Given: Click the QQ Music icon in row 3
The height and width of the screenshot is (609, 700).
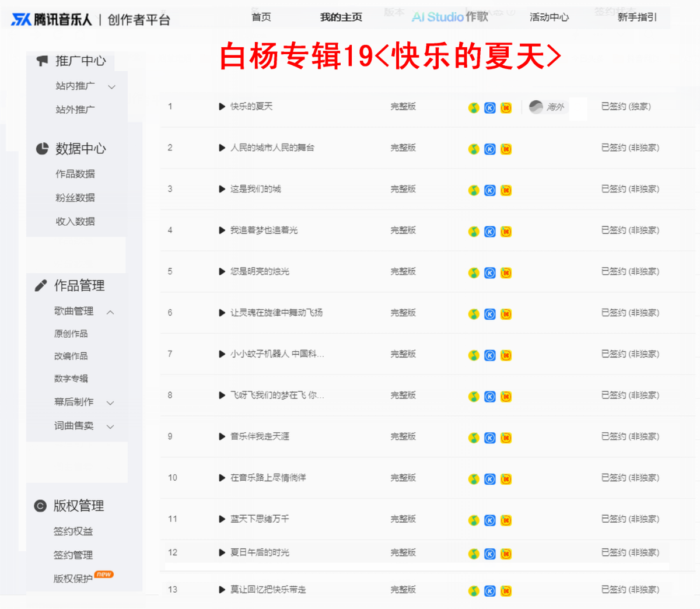Looking at the screenshot, I should [474, 190].
